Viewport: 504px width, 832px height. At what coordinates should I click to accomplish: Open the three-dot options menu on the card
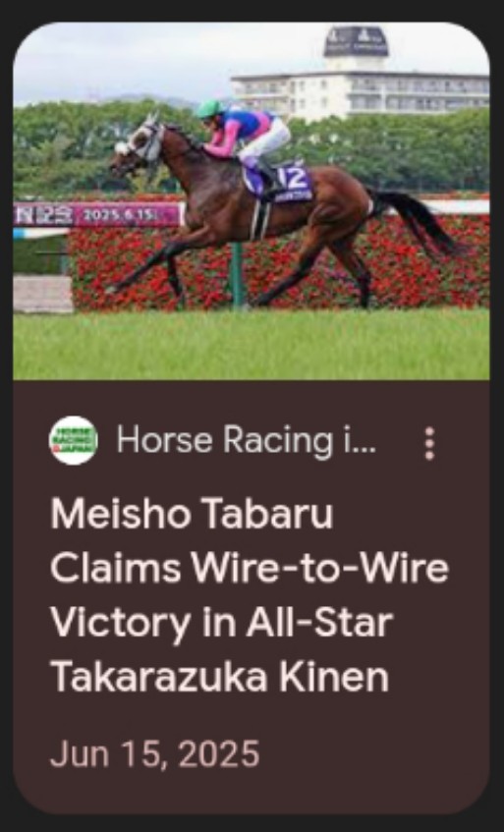tap(429, 443)
